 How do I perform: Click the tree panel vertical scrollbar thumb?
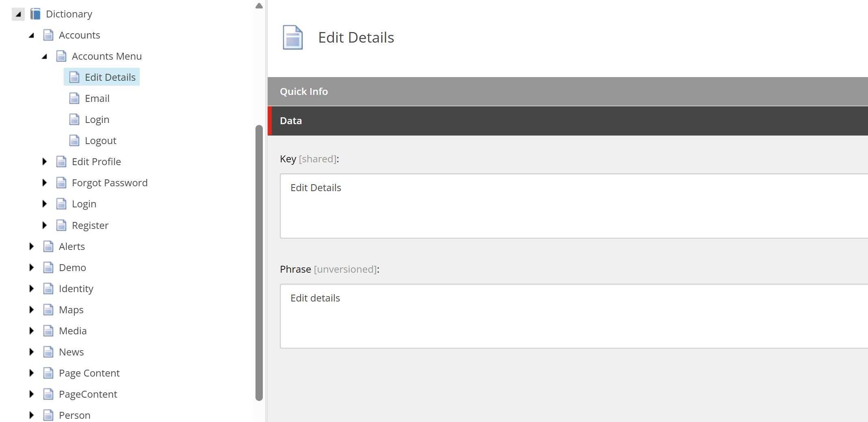(x=259, y=263)
